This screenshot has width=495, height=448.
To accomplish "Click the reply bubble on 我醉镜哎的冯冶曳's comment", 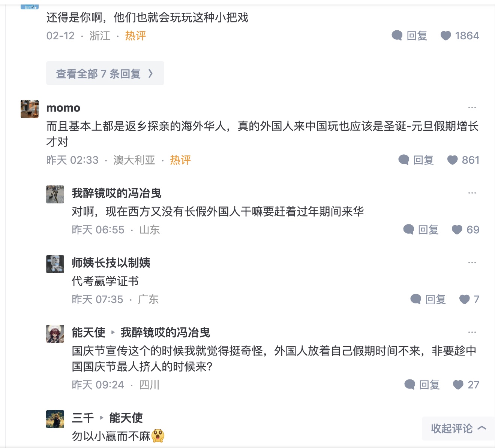I will [x=409, y=230].
